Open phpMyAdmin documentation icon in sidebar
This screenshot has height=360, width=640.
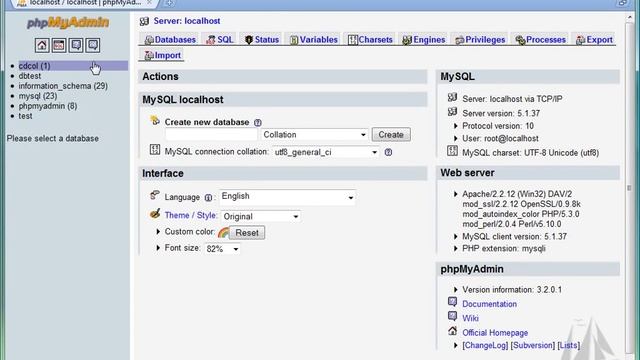point(76,45)
